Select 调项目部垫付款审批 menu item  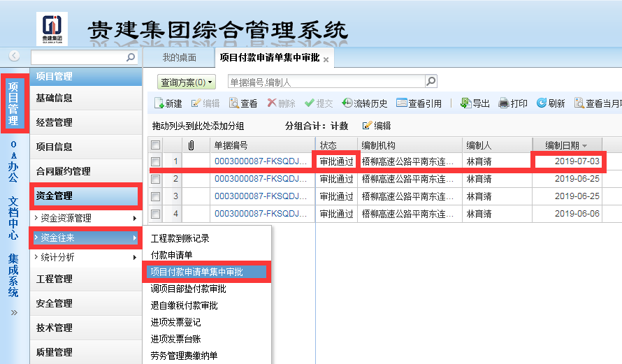189,289
